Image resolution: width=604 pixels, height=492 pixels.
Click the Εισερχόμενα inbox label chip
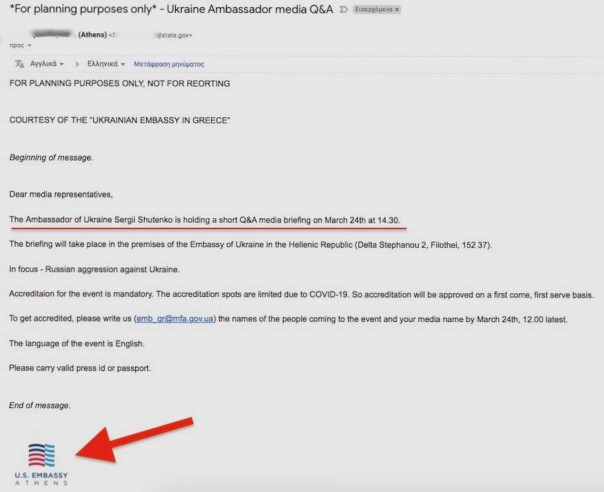click(x=376, y=9)
